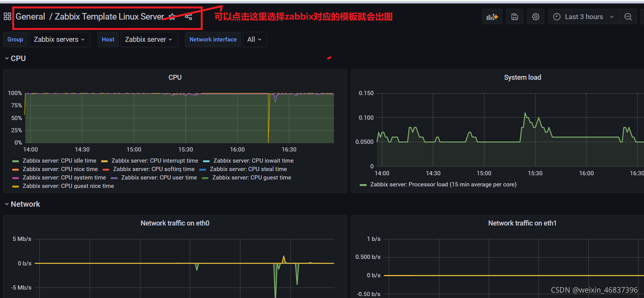Image resolution: width=644 pixels, height=298 pixels.
Task: Toggle CPU softirq time legend series
Action: coord(154,169)
